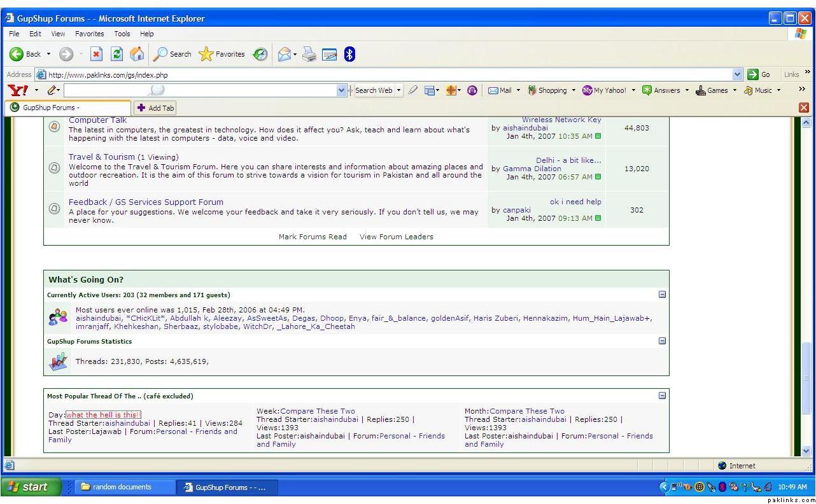Screen dimensions: 816x504
Task: Open the Travel & Tourism forum link
Action: pos(102,157)
